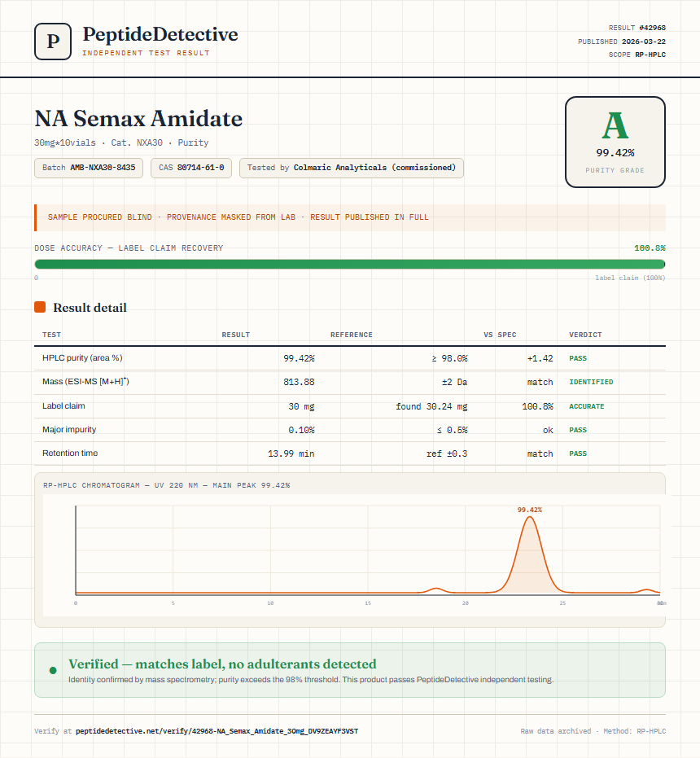Image resolution: width=700 pixels, height=758 pixels.
Task: Click the 99.42% HPLC purity table result
Action: pyautogui.click(x=299, y=358)
